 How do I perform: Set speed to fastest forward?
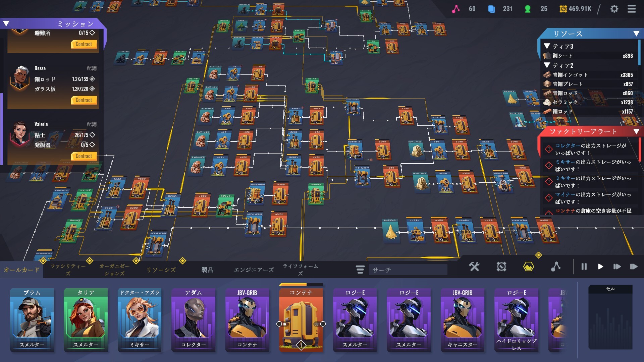point(634,267)
